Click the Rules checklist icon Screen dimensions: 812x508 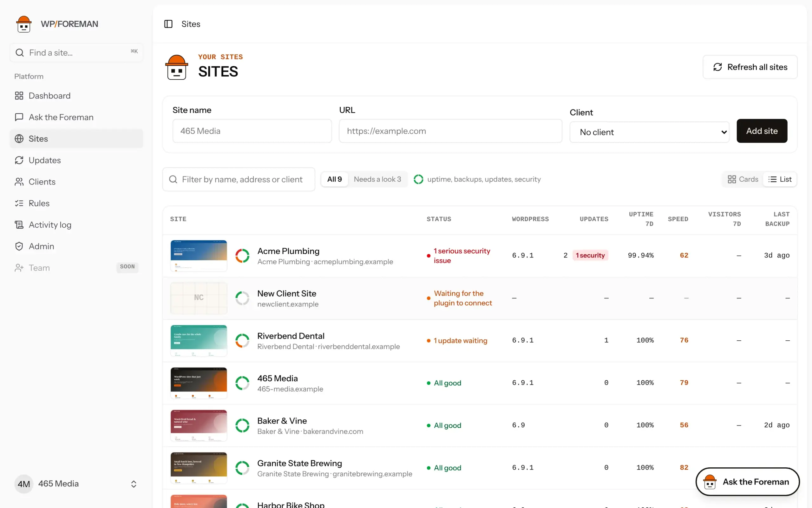coord(19,203)
